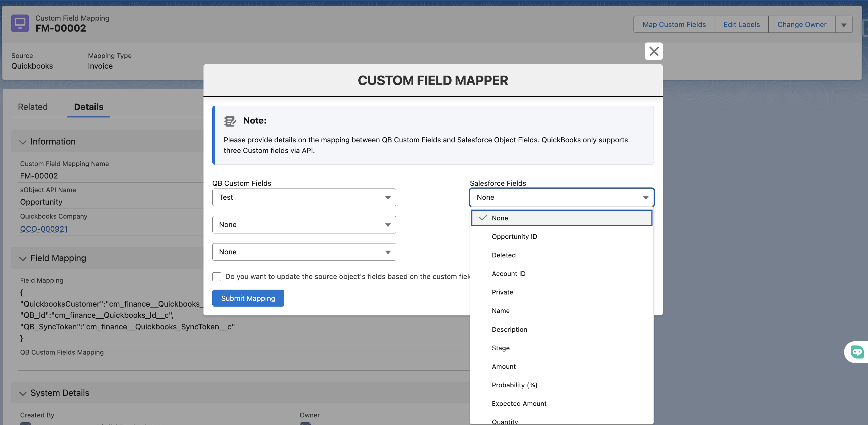Collapse the Information section chevron
868x425 pixels.
[x=23, y=142]
